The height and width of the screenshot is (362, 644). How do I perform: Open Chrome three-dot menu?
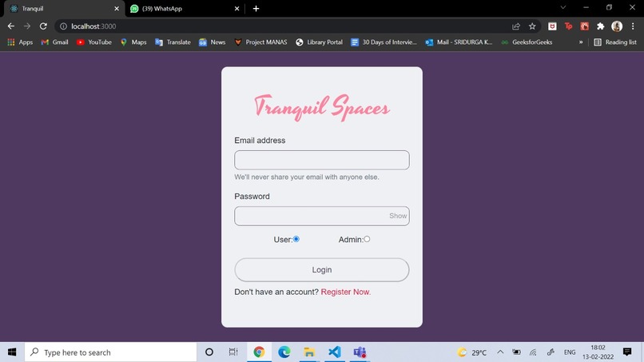point(633,26)
